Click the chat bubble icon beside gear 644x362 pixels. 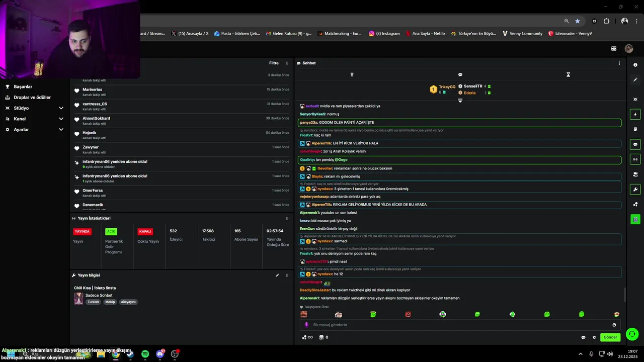click(x=583, y=337)
